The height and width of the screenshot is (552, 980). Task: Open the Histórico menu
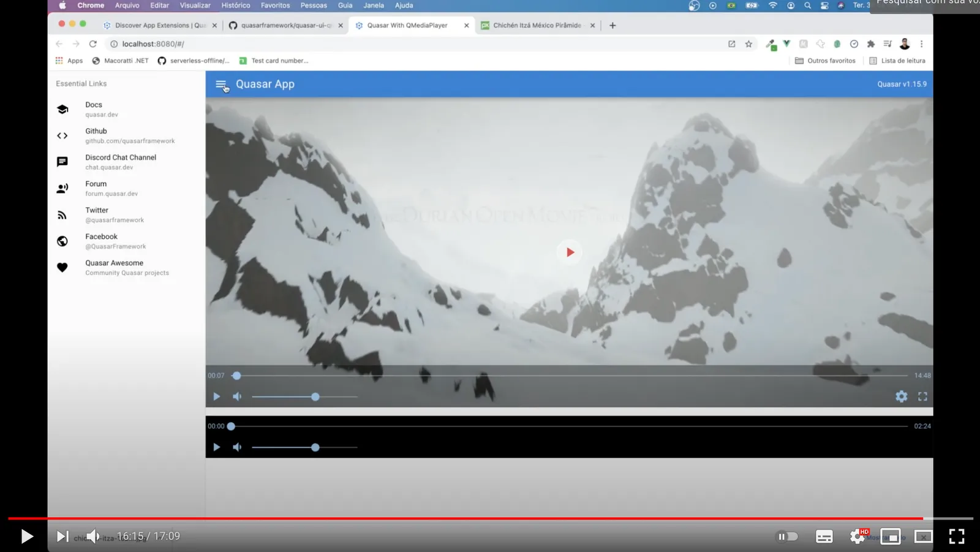[235, 6]
